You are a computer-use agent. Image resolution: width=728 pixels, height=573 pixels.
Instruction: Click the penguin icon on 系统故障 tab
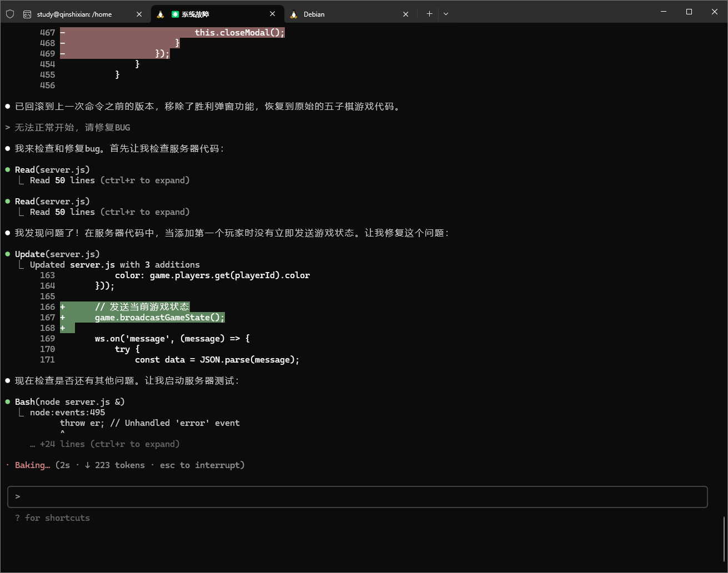coord(160,14)
